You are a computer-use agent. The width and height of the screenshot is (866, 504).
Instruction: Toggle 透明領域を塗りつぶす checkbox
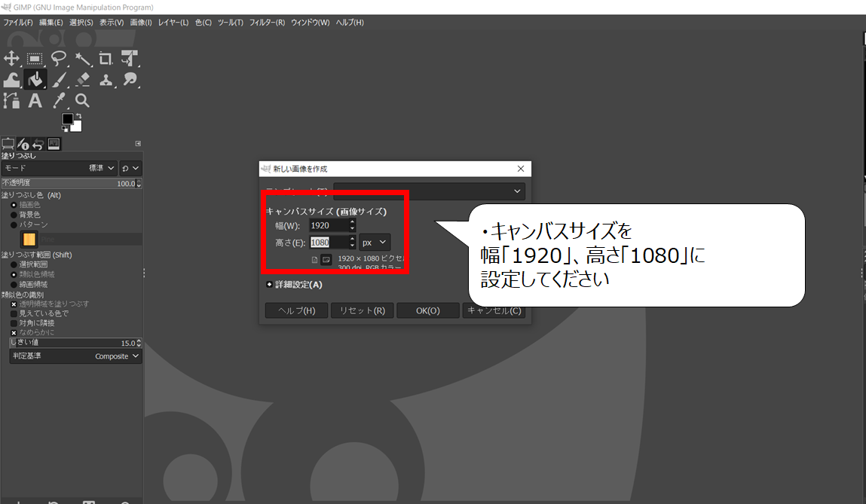click(14, 304)
